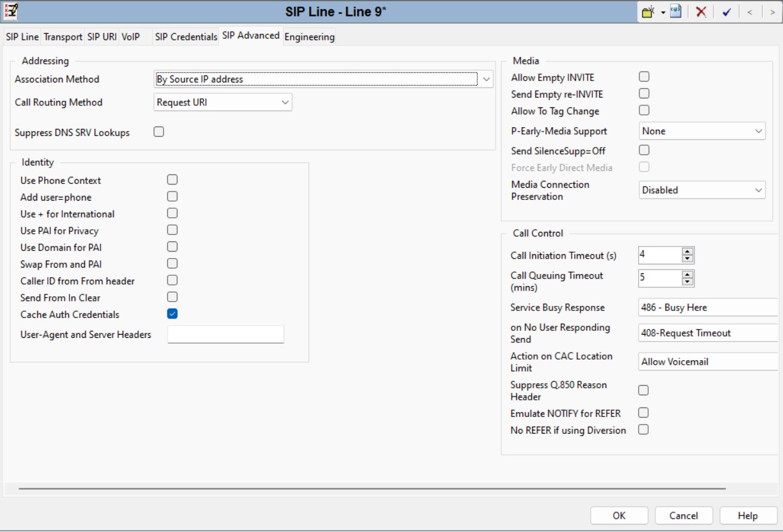Check the Allow Empty INVITE option
The height and width of the screenshot is (532, 783).
coord(644,77)
